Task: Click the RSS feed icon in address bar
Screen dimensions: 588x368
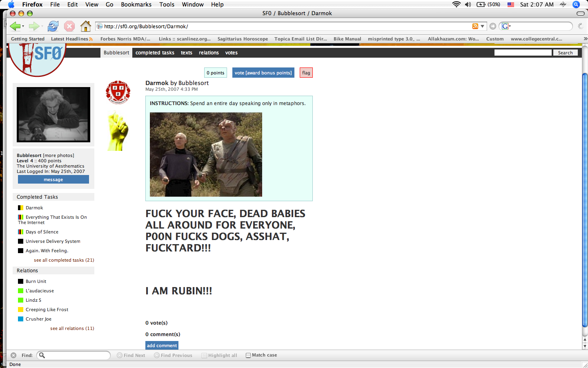Action: [475, 26]
